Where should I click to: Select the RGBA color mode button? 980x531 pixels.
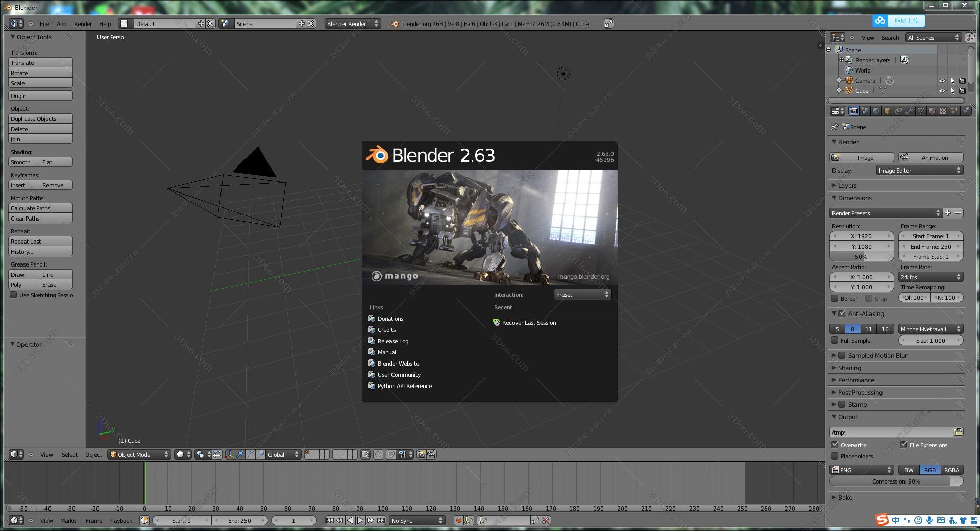click(951, 470)
